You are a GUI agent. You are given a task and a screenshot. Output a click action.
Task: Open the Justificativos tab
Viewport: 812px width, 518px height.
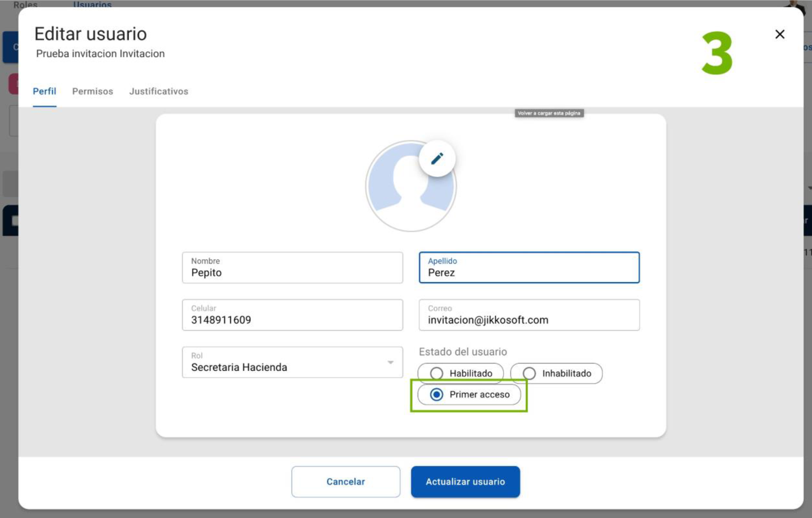point(158,92)
